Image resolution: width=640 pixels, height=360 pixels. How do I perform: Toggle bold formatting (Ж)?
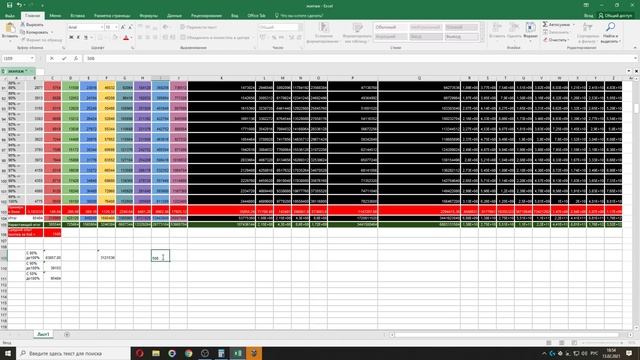(x=71, y=38)
